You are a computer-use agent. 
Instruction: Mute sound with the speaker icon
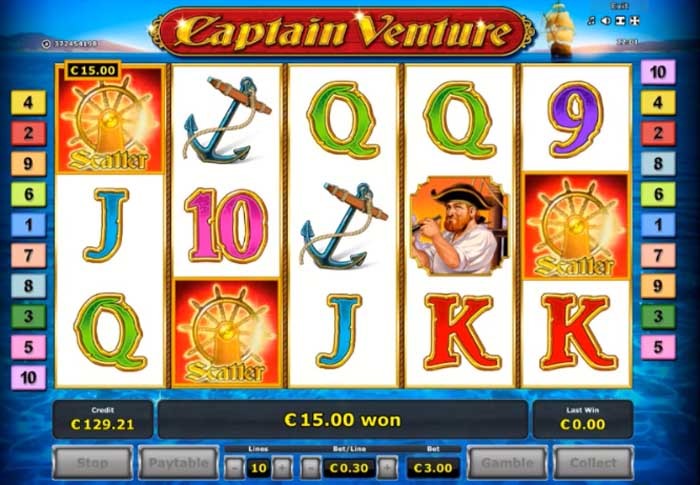point(606,21)
